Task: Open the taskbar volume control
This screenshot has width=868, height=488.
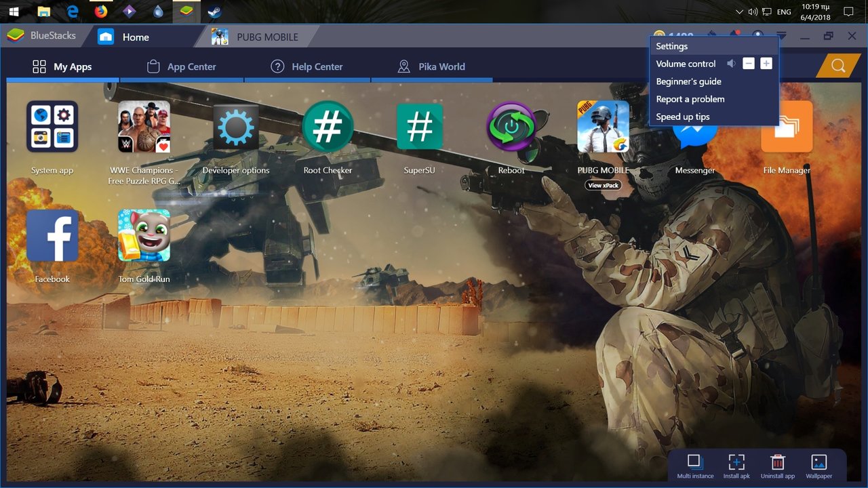Action: [x=753, y=12]
